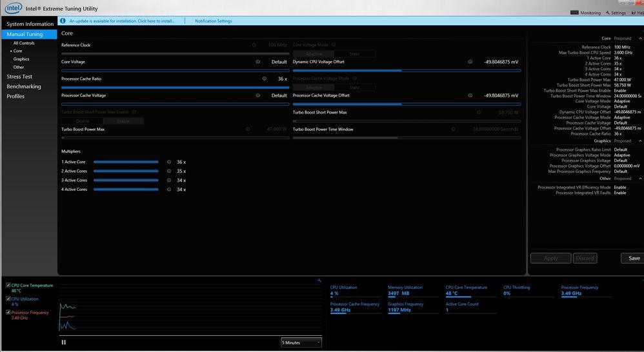
Task: Open Processor Cache Voltage Mode info icon
Action: [x=354, y=78]
